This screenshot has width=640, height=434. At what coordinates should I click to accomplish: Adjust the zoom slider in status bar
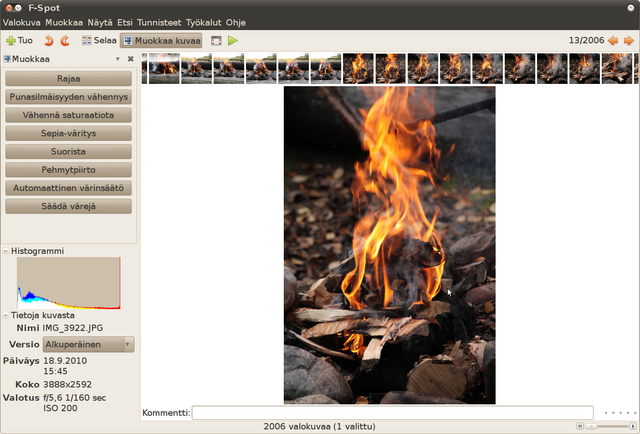(590, 426)
